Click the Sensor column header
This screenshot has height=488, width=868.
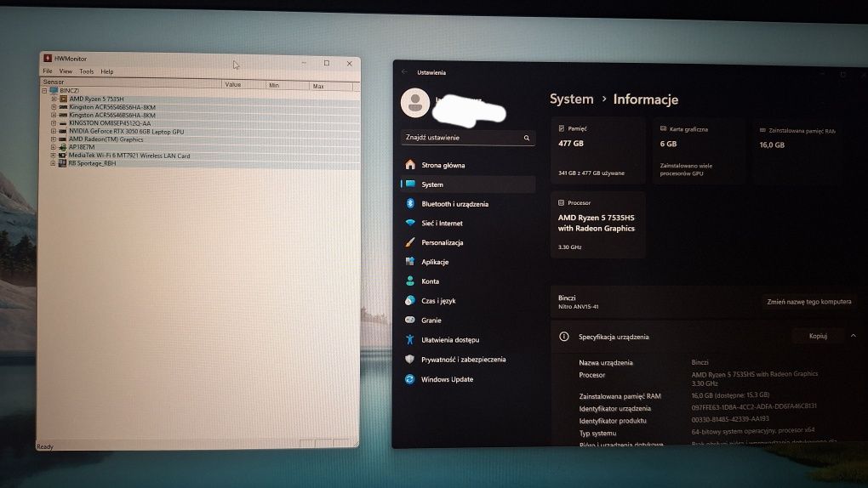(131, 82)
